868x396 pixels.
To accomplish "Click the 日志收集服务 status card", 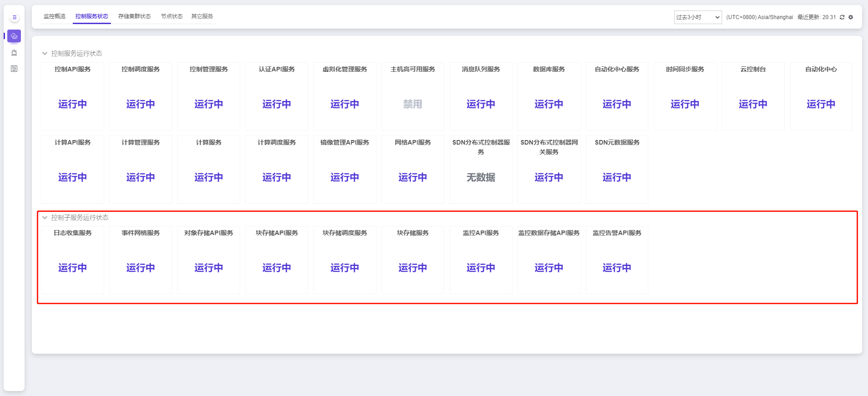I will pyautogui.click(x=73, y=260).
